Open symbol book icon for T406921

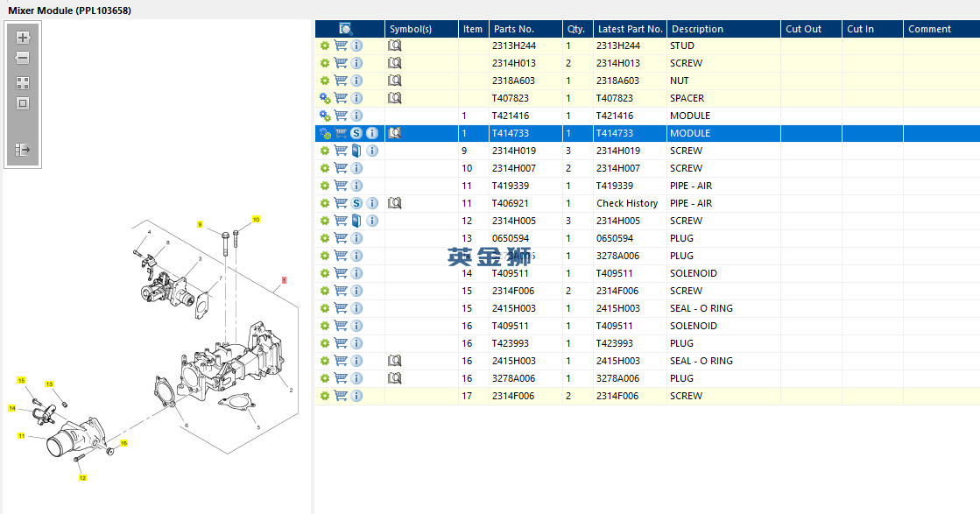[x=394, y=203]
